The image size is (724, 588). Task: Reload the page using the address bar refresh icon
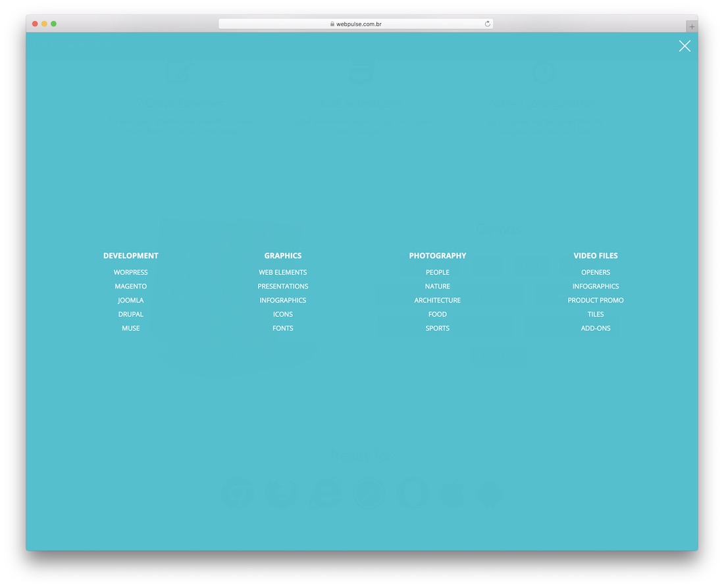pyautogui.click(x=487, y=24)
